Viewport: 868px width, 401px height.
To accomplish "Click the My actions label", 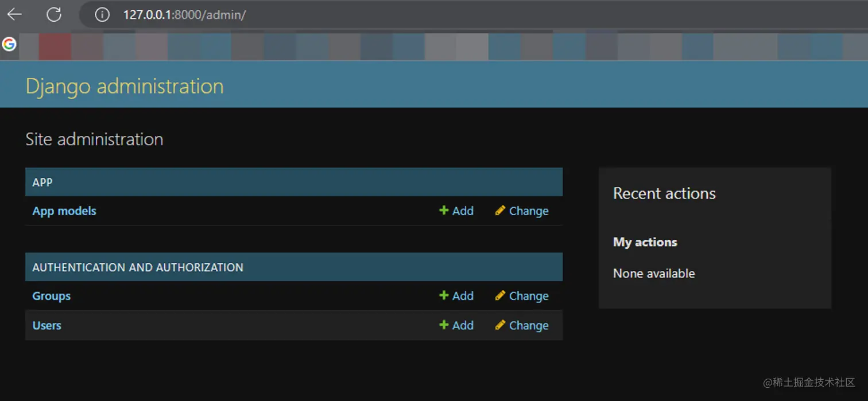I will click(645, 242).
